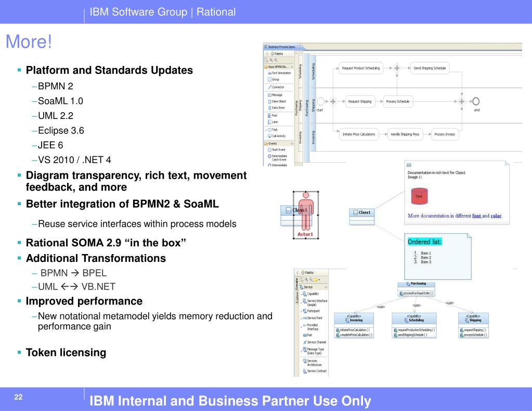Image resolution: width=532 pixels, height=411 pixels.
Task: Click the BPMN palette selection arrow tool
Action: point(267,60)
